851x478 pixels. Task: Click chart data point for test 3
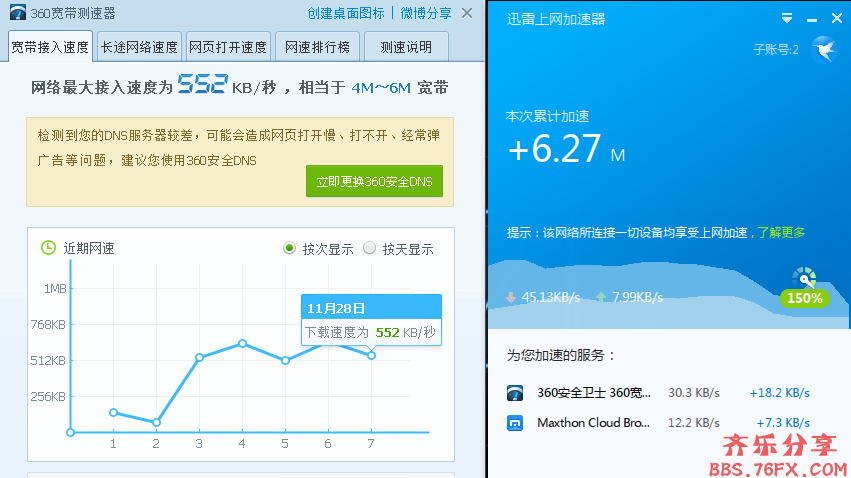[x=199, y=357]
